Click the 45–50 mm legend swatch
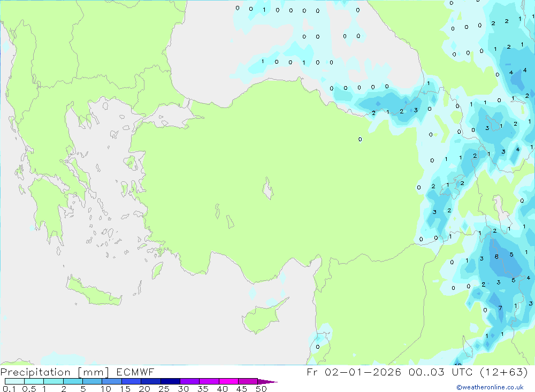 (248, 381)
